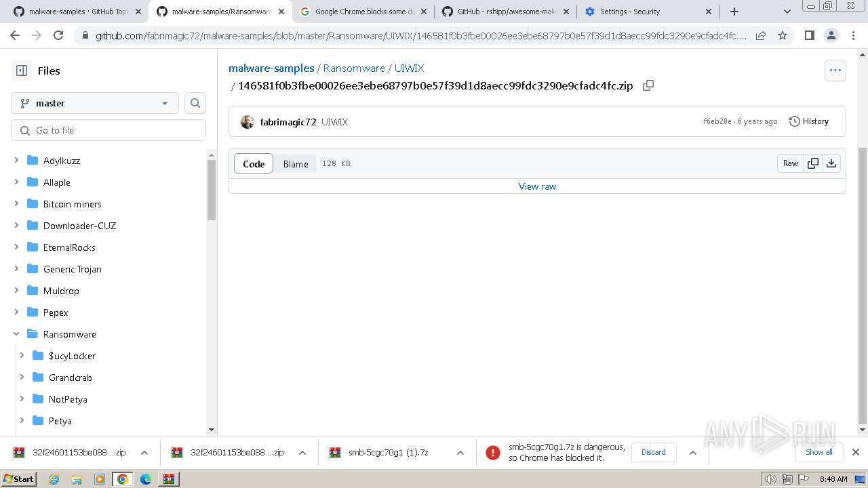The width and height of the screenshot is (868, 488).
Task: Download the raw file icon
Action: [x=831, y=163]
